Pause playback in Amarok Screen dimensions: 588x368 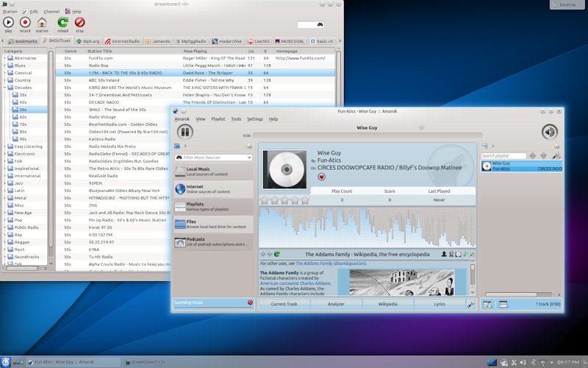point(185,132)
